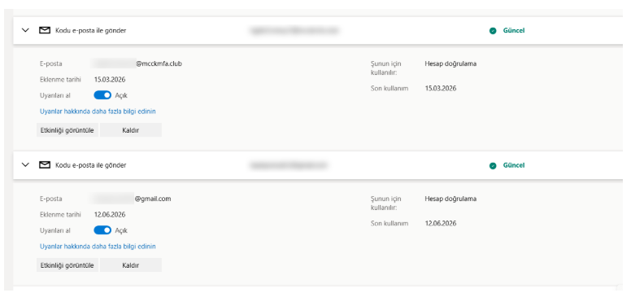Click the blurred address in the mcckmfa.club entry header

tap(294, 30)
